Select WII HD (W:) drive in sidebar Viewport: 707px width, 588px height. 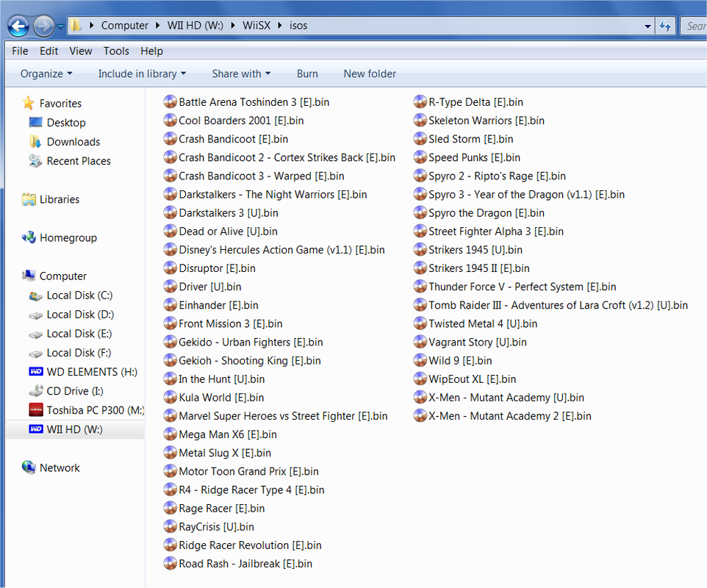[x=74, y=429]
